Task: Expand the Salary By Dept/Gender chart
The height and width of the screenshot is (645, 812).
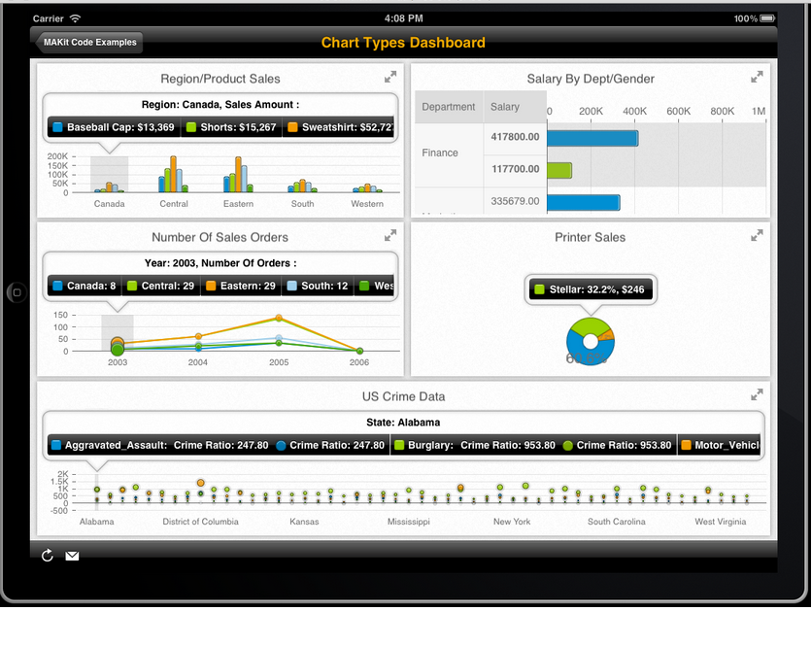Action: click(757, 77)
